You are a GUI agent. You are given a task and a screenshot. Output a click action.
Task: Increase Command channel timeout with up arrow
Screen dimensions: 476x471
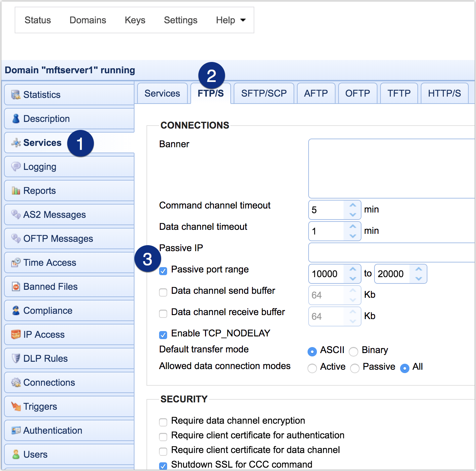[353, 206]
